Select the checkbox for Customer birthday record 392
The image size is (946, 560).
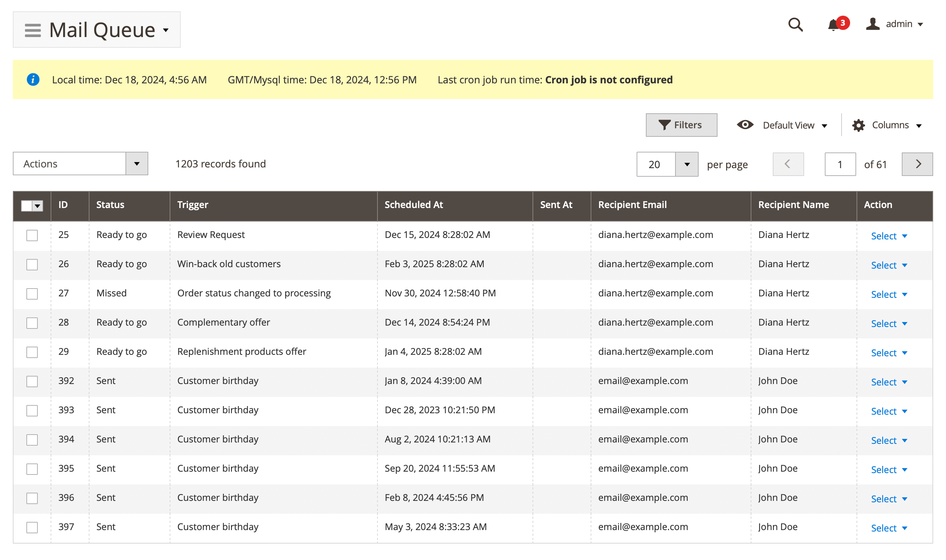coord(32,381)
